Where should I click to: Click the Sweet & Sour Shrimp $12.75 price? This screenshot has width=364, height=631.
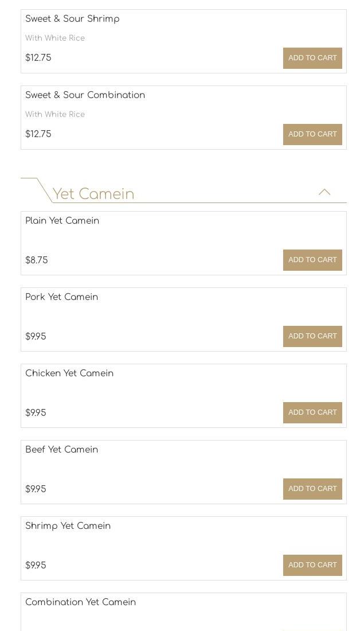38,58
